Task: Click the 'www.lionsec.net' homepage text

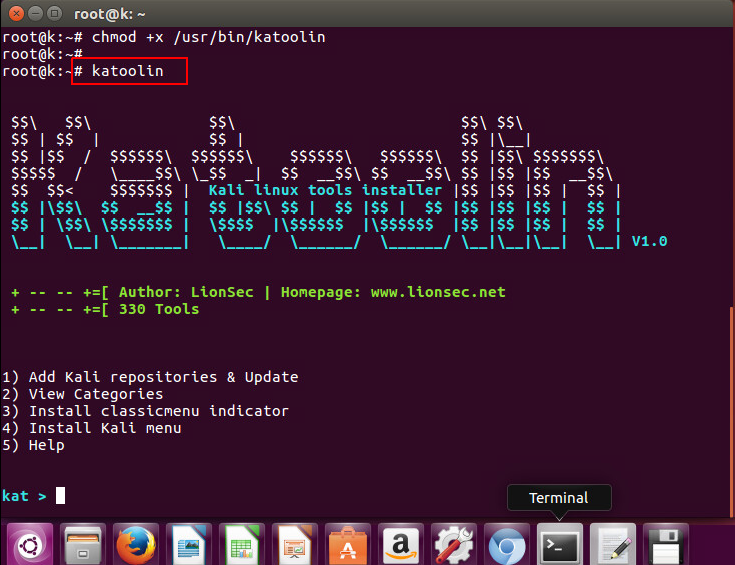Action: 438,292
